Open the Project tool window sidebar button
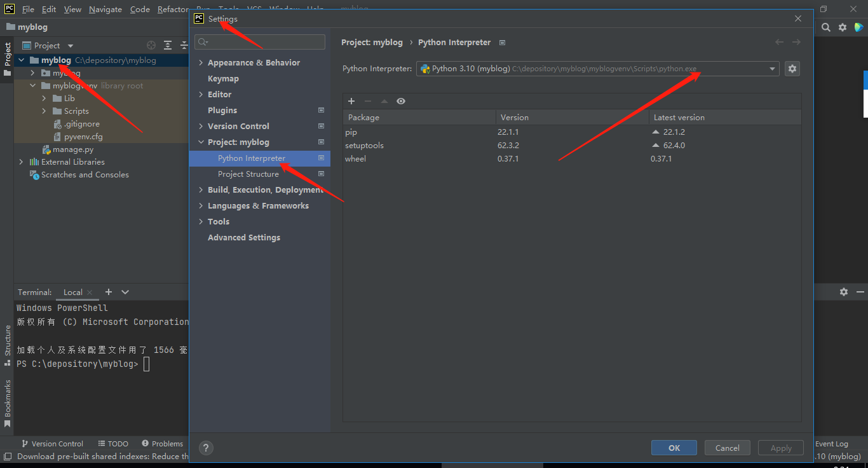868x468 pixels. tap(7, 59)
